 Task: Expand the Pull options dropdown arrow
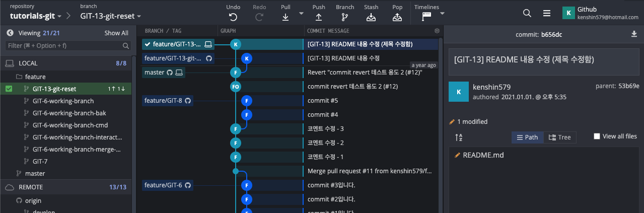(301, 14)
